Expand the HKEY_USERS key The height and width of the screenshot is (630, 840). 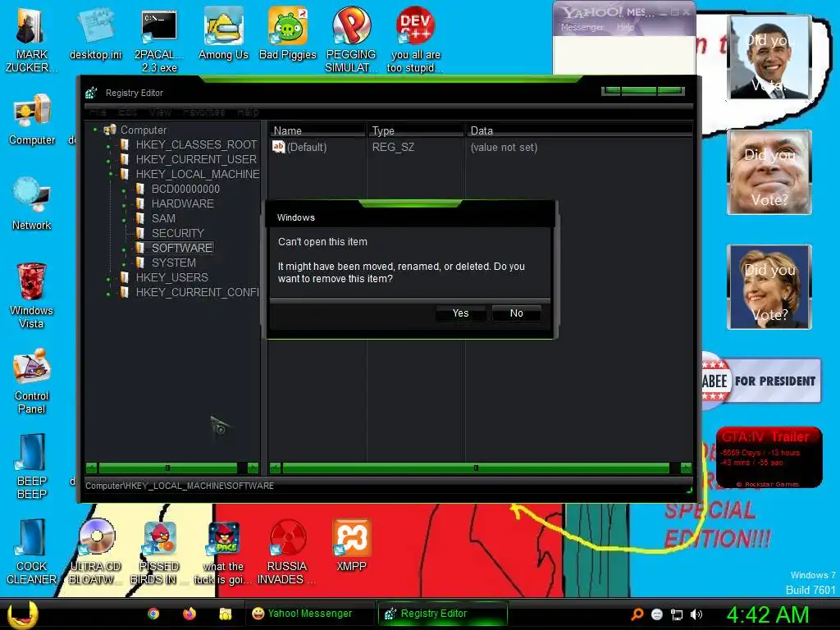[109, 279]
